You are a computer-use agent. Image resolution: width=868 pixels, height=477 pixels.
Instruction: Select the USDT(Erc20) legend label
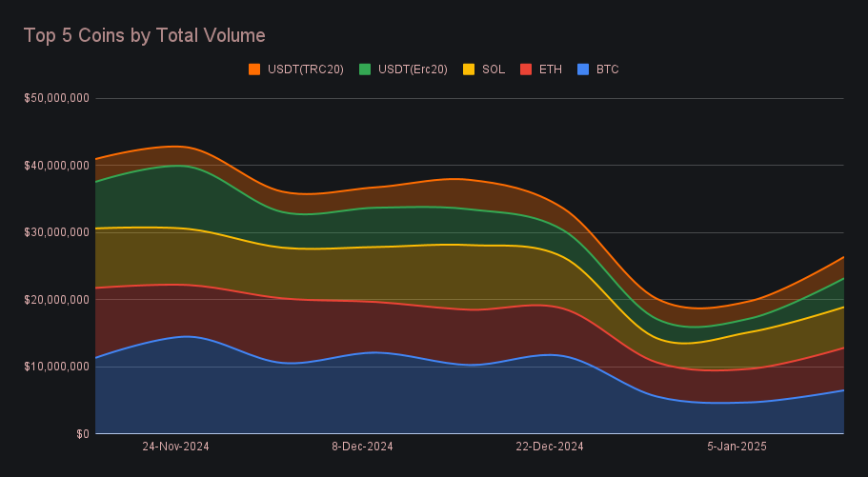point(413,70)
